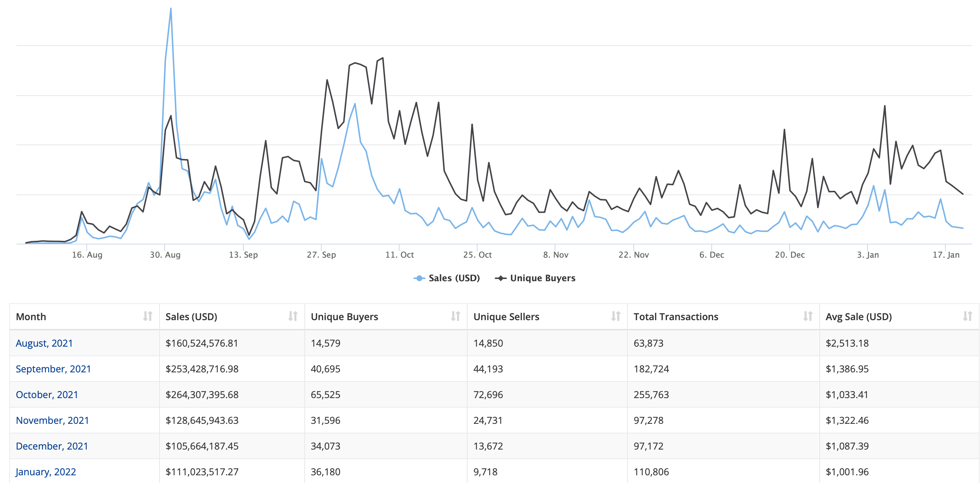
Task: Click the 97,278 total transactions value
Action: click(x=649, y=420)
